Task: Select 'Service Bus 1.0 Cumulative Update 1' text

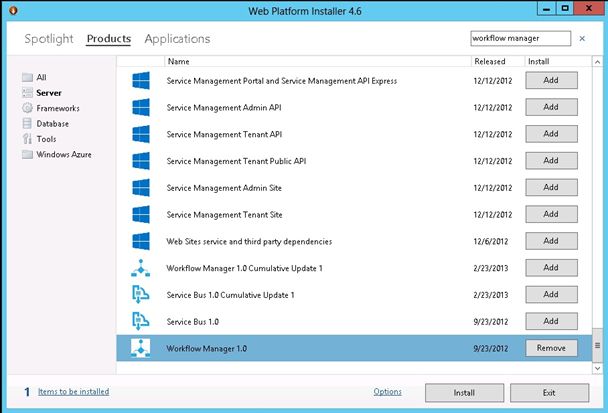Action: (230, 295)
